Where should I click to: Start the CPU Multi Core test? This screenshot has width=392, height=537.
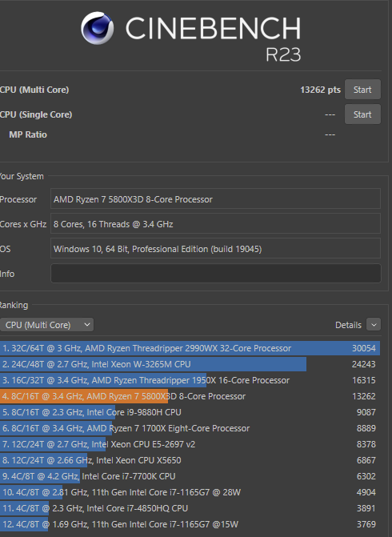(362, 90)
